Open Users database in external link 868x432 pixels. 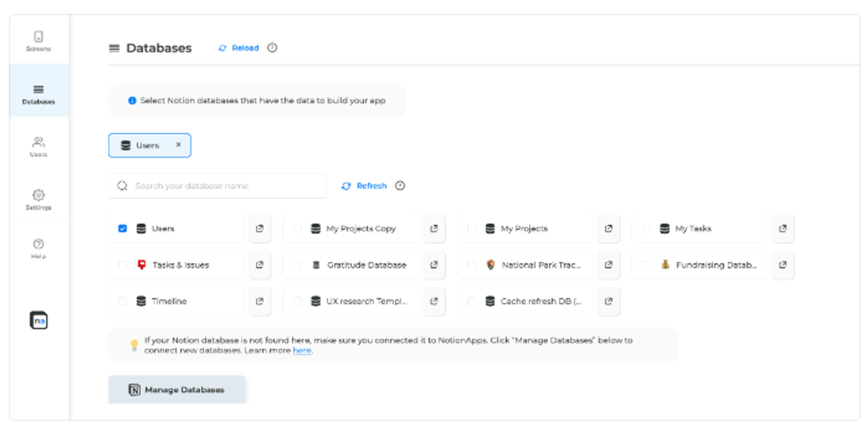[x=259, y=229]
